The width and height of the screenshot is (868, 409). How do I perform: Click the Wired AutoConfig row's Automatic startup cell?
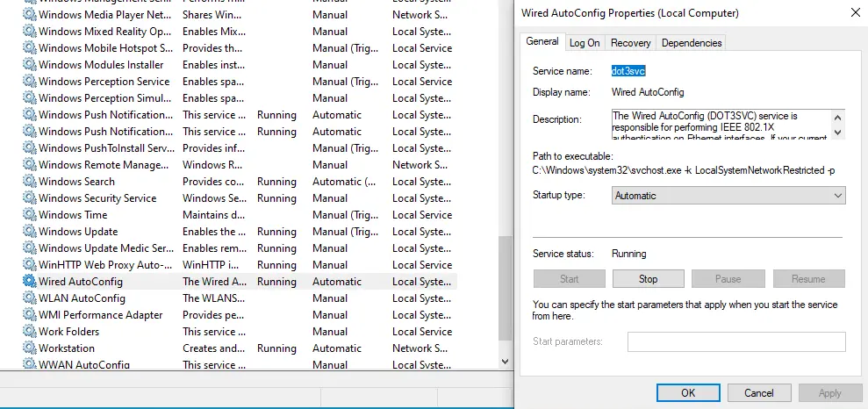tap(336, 281)
